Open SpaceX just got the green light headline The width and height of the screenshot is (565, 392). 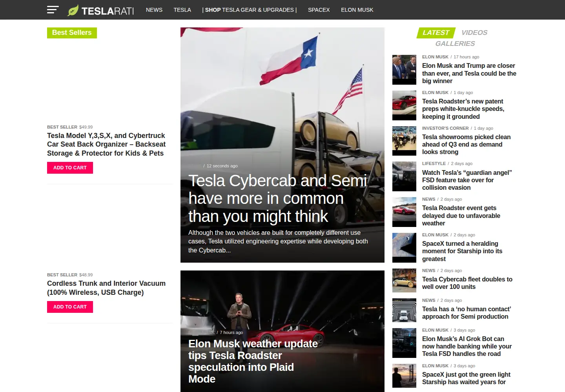point(466,378)
